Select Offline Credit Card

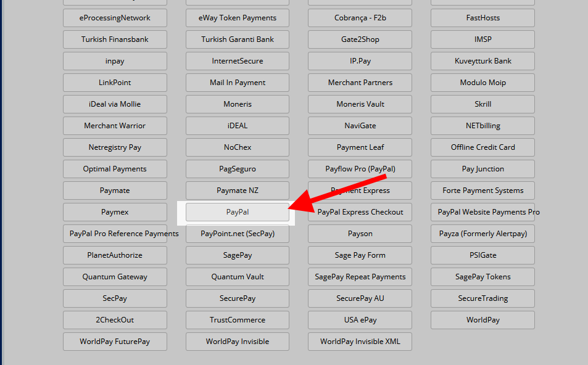pos(482,147)
